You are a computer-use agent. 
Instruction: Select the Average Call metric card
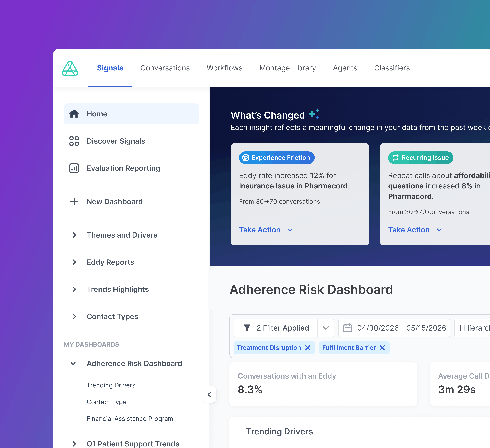click(460, 384)
